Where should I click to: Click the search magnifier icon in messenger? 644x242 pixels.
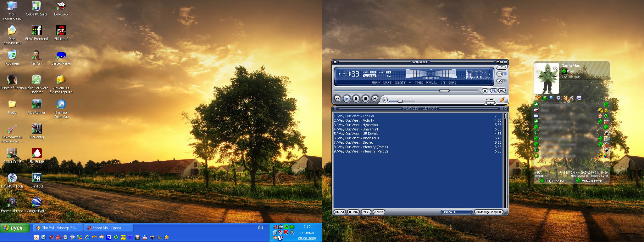[551, 98]
